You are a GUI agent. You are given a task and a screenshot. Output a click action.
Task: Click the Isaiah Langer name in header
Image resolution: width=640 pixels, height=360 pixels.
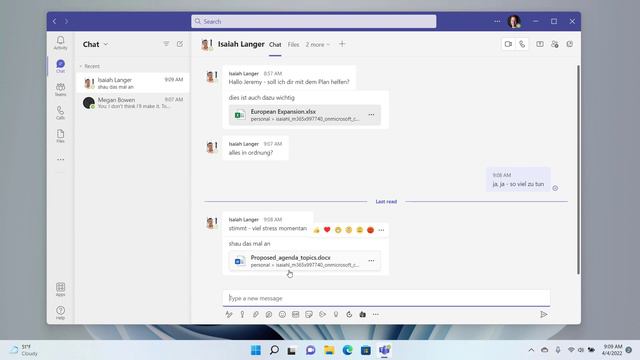pos(241,44)
